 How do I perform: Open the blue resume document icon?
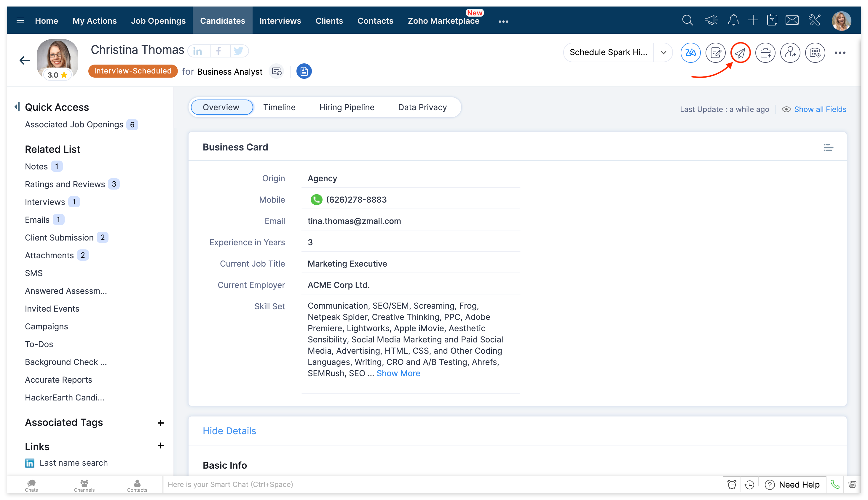click(x=304, y=71)
